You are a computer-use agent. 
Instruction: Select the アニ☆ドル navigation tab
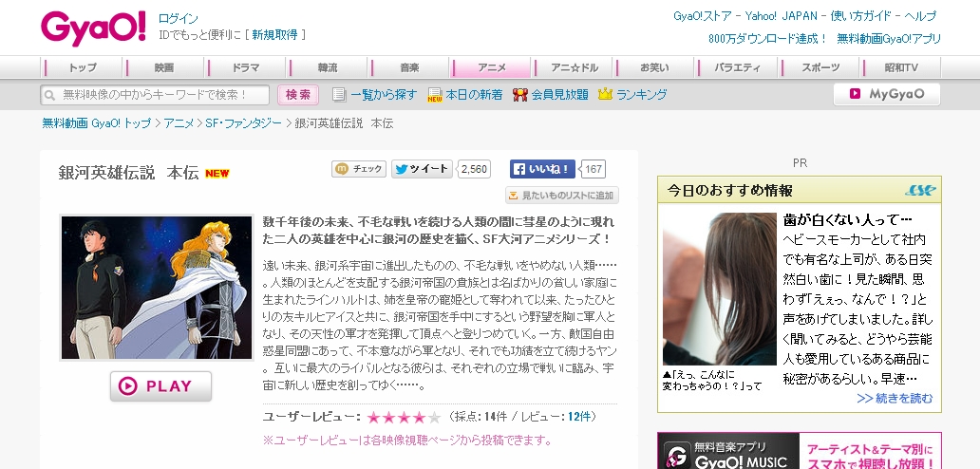[x=574, y=67]
